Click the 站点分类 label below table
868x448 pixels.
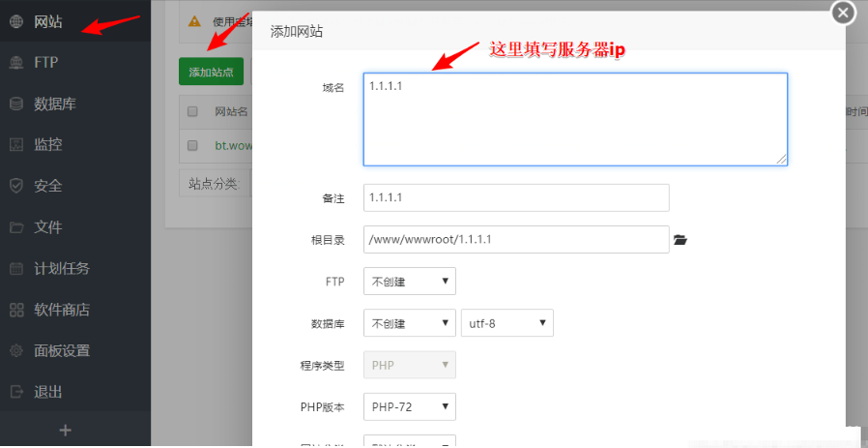point(215,185)
